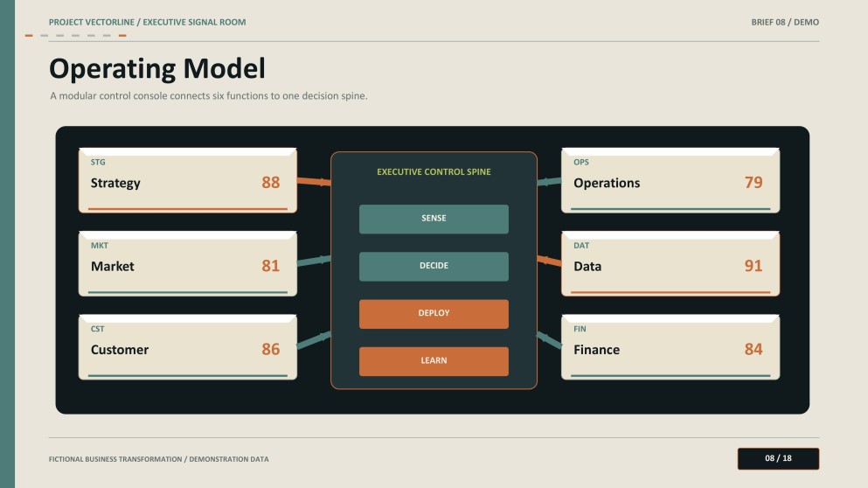Click the modular control console subtitle
Image resolution: width=868 pixels, height=488 pixels.
pos(209,96)
